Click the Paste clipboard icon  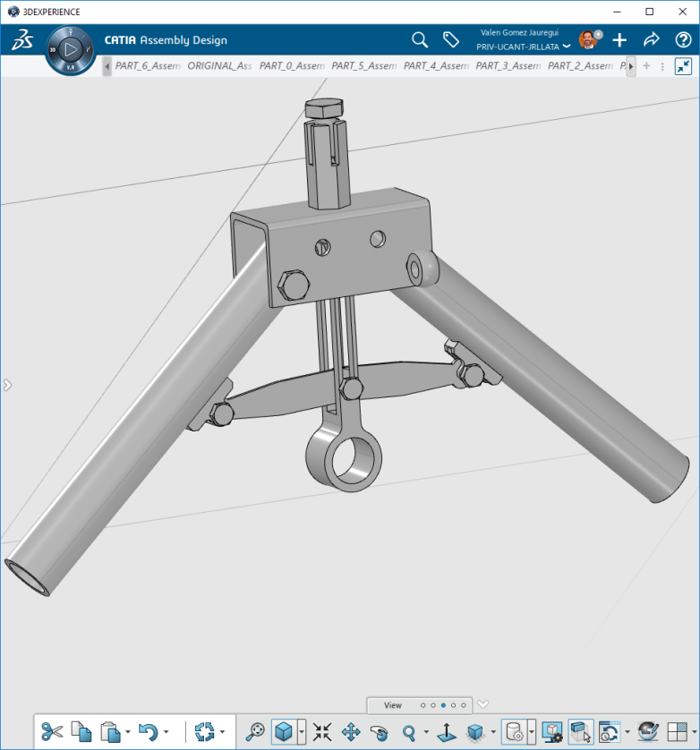click(x=110, y=732)
